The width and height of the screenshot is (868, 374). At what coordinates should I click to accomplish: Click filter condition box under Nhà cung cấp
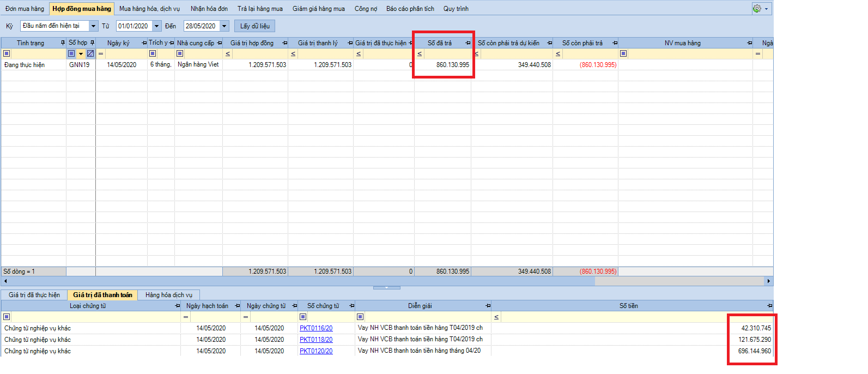pos(180,53)
